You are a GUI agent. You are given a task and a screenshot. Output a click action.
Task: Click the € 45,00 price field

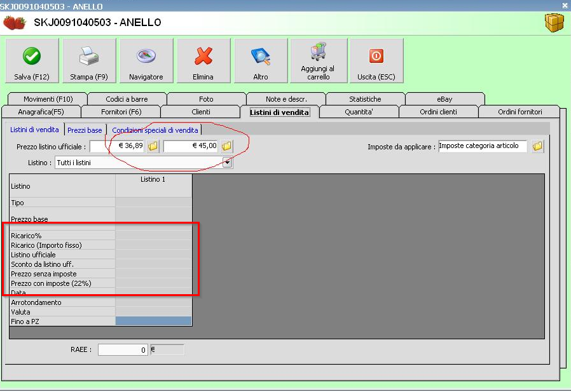[x=191, y=146]
